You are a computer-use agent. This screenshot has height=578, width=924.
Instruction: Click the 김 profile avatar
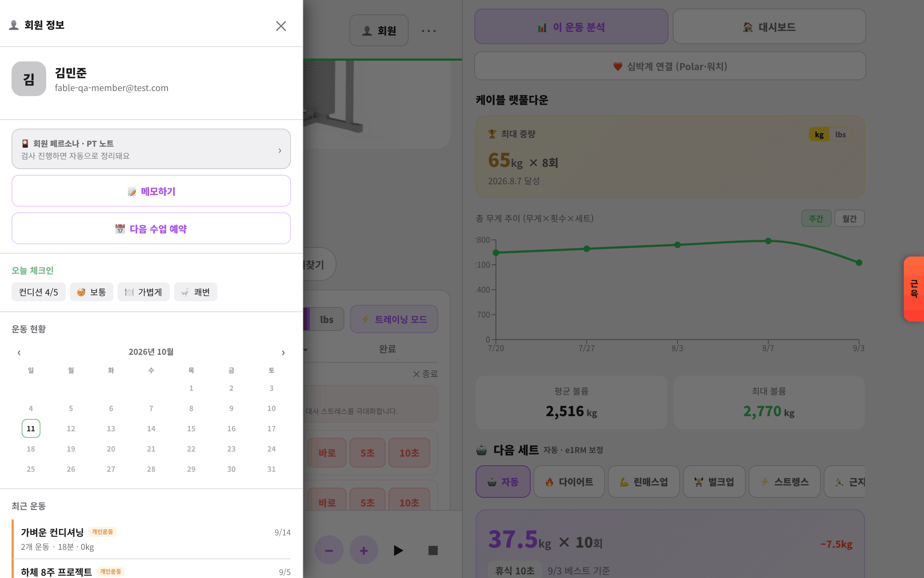(29, 79)
